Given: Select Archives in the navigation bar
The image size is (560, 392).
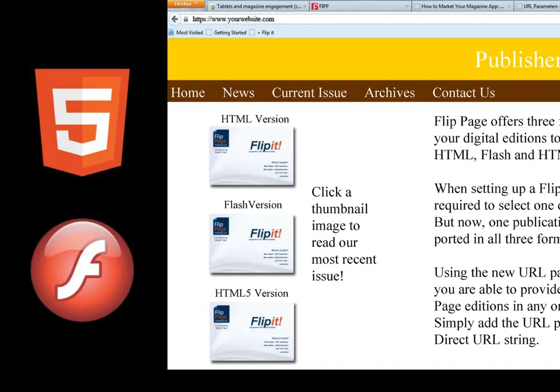Looking at the screenshot, I should (390, 93).
